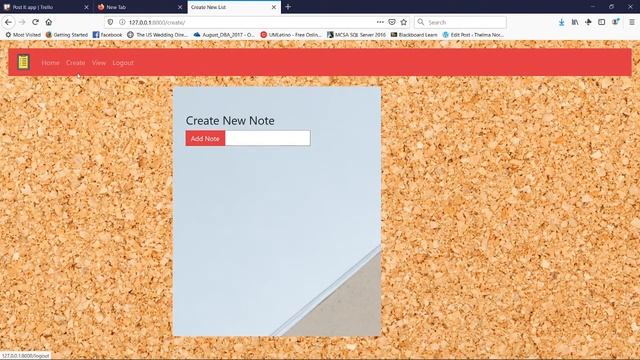The height and width of the screenshot is (360, 640).
Task: Open The US Wedding Dire... bookmark
Action: (x=157, y=35)
